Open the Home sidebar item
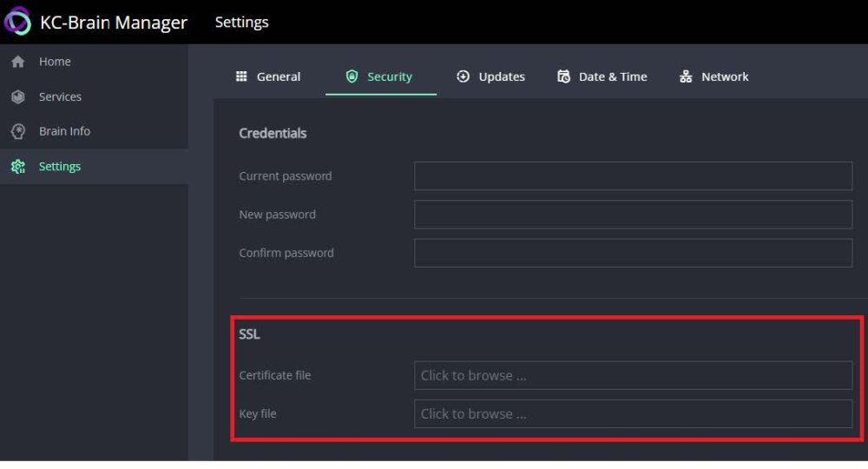Screen dimensions: 868x469 55,62
